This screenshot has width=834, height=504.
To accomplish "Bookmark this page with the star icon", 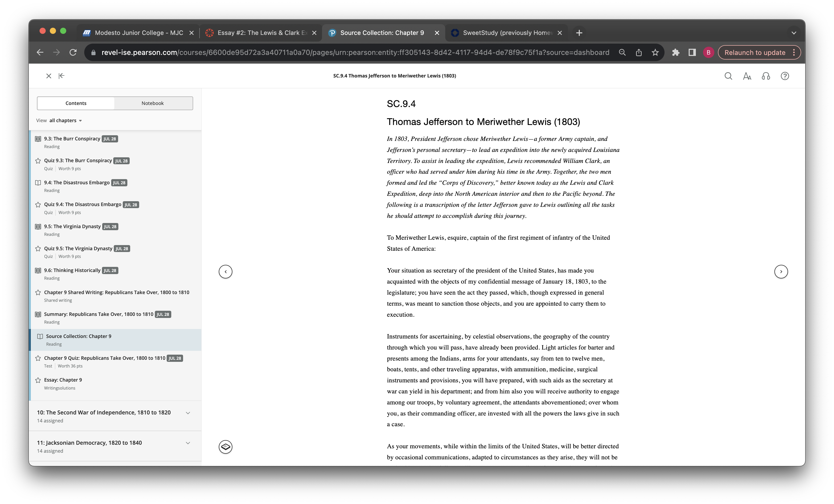I will click(655, 52).
